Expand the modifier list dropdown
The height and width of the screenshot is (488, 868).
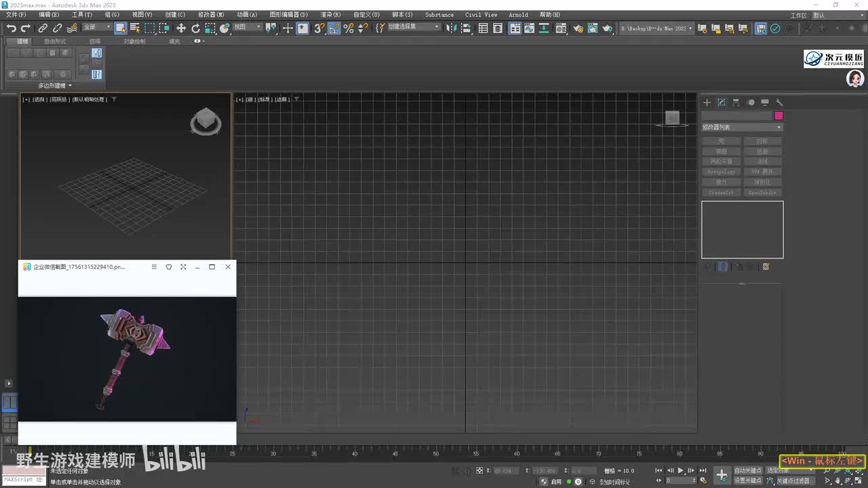[742, 127]
